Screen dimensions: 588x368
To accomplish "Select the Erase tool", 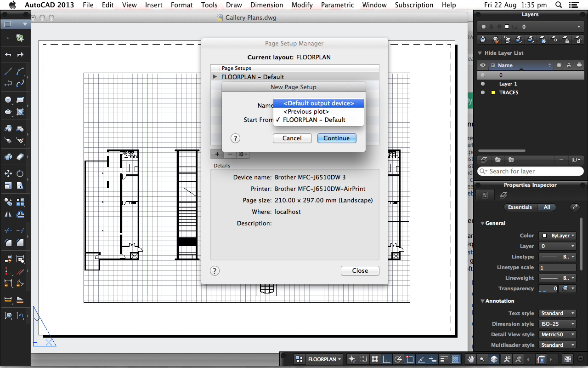I will tap(20, 157).
